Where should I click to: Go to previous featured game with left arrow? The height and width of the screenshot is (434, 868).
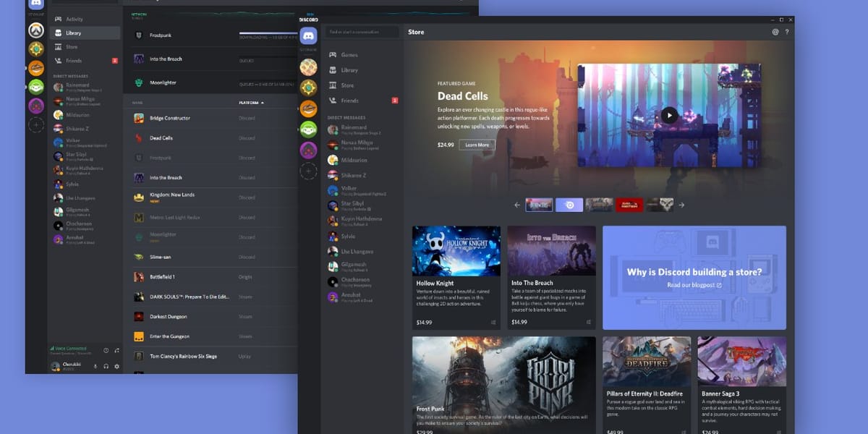[x=517, y=205]
